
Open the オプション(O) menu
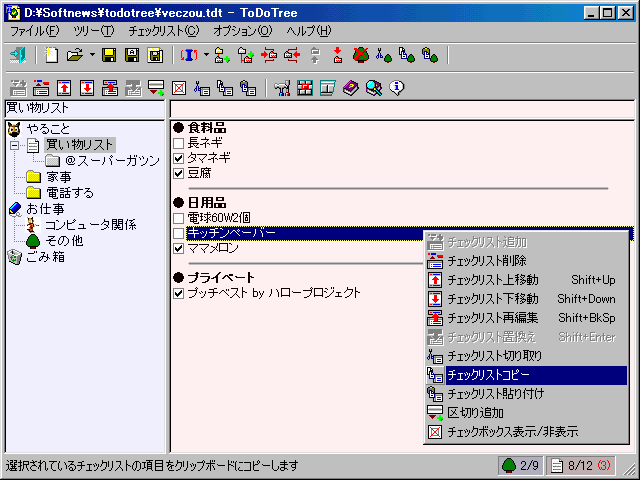click(x=242, y=31)
